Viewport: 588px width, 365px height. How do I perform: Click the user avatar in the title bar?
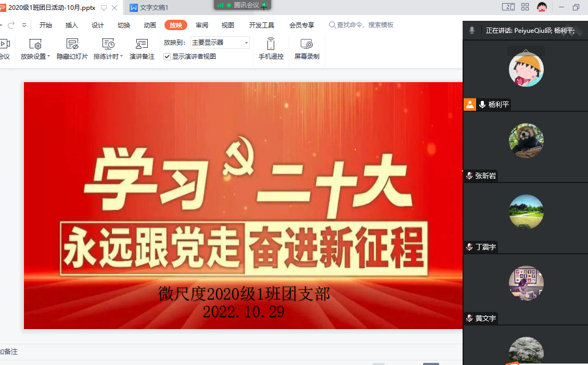[x=542, y=7]
